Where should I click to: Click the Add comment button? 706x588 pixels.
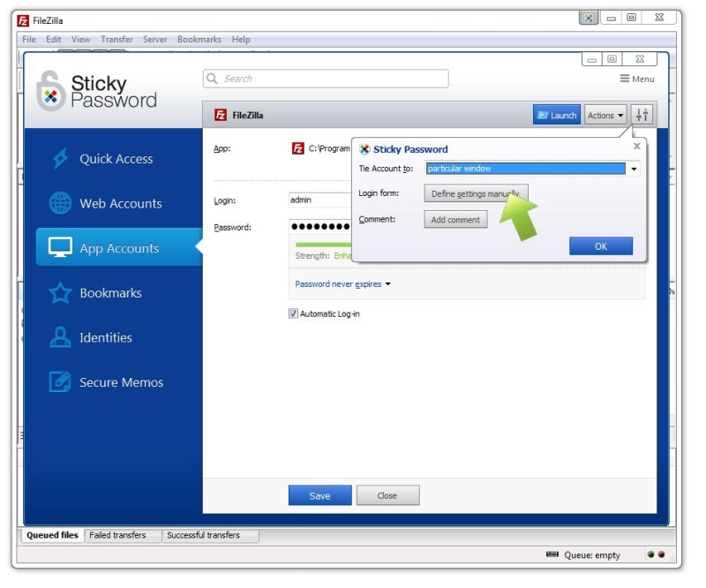(x=455, y=220)
